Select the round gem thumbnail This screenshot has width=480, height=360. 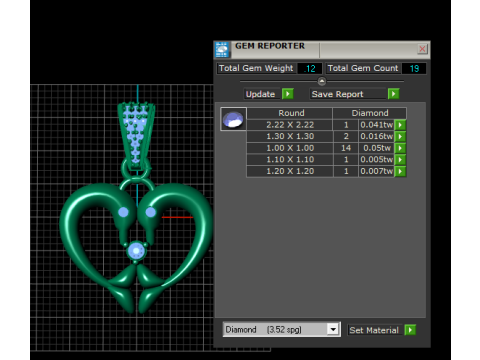click(233, 119)
